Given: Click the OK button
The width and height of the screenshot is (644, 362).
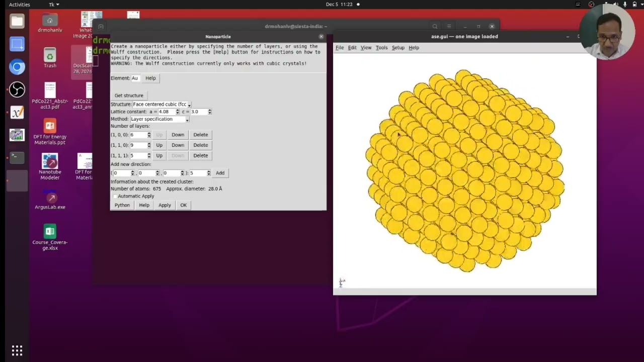Looking at the screenshot, I should click(183, 205).
